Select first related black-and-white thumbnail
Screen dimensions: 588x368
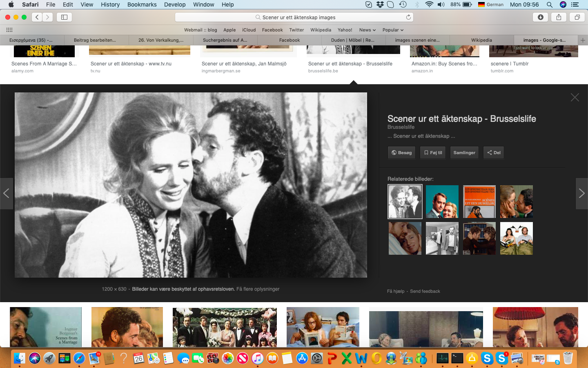pos(405,202)
